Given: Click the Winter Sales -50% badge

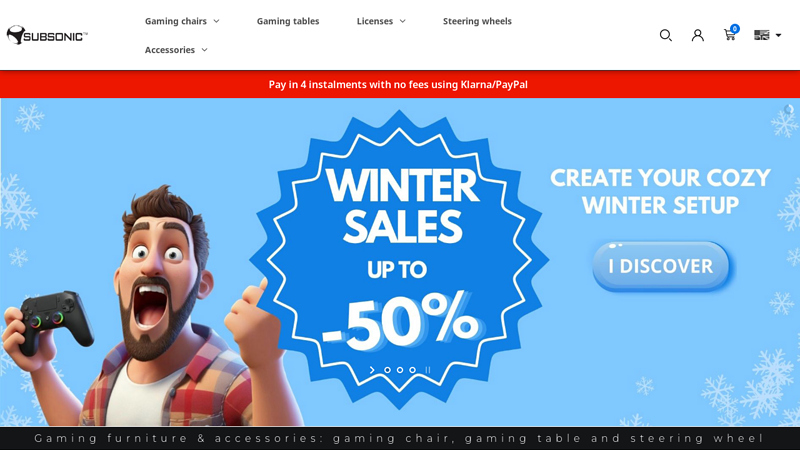Looking at the screenshot, I should [399, 259].
